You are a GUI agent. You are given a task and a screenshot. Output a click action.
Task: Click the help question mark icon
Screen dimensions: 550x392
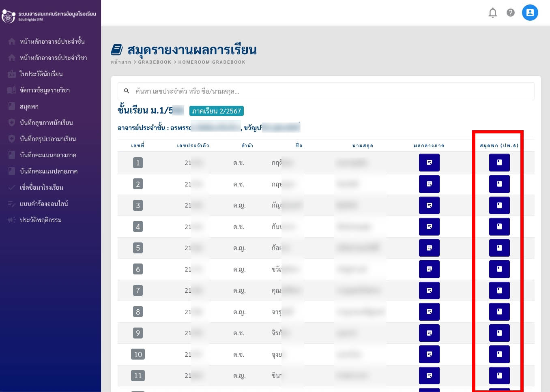click(x=511, y=13)
